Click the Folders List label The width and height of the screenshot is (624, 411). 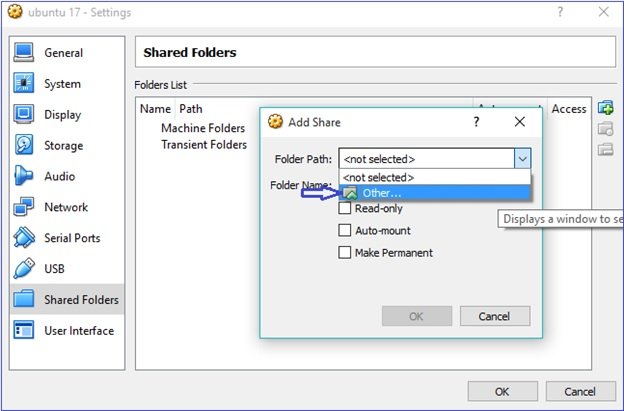(x=160, y=85)
